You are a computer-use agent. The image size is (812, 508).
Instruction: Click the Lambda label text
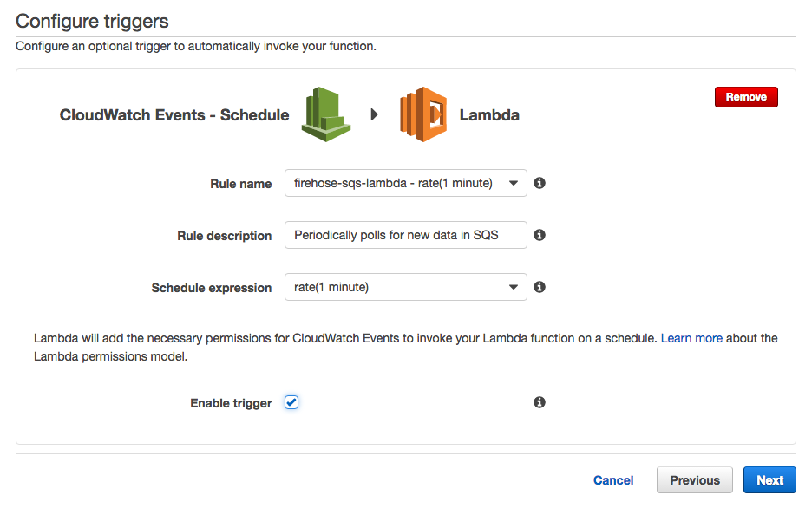pyautogui.click(x=489, y=115)
